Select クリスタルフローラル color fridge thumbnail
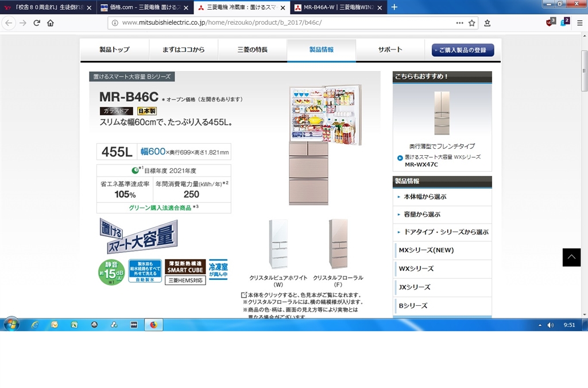Screen dimensions: 588x388 338,244
